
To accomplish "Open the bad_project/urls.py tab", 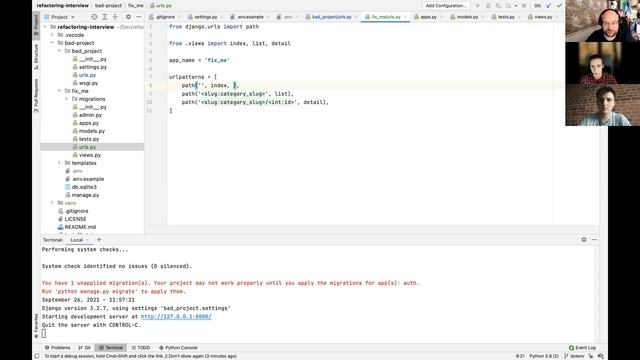I will point(331,17).
